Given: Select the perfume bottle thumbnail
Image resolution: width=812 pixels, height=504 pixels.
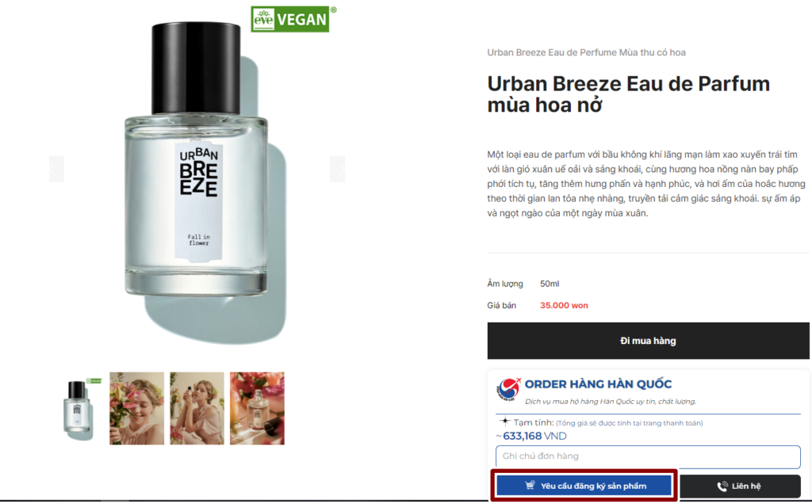Looking at the screenshot, I should click(79, 408).
